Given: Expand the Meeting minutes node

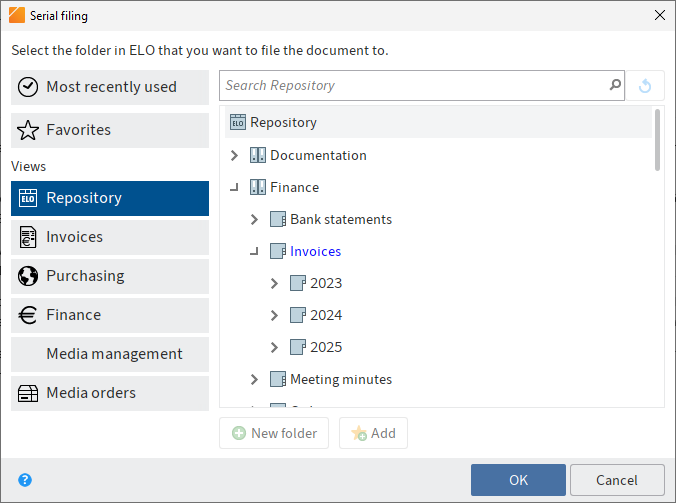Looking at the screenshot, I should (x=254, y=379).
